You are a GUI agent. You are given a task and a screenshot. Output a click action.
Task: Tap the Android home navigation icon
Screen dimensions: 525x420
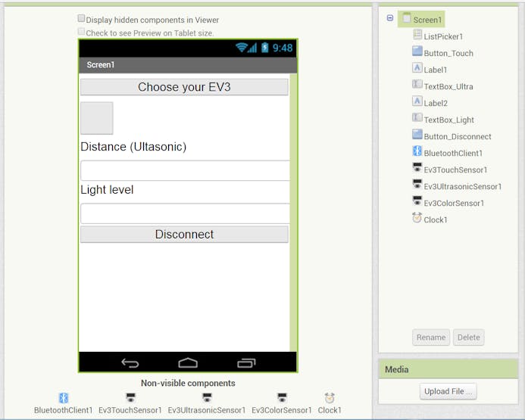(x=188, y=362)
